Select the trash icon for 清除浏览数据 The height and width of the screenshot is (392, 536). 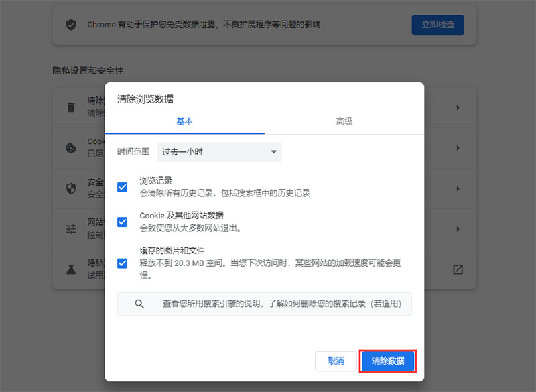coord(72,107)
